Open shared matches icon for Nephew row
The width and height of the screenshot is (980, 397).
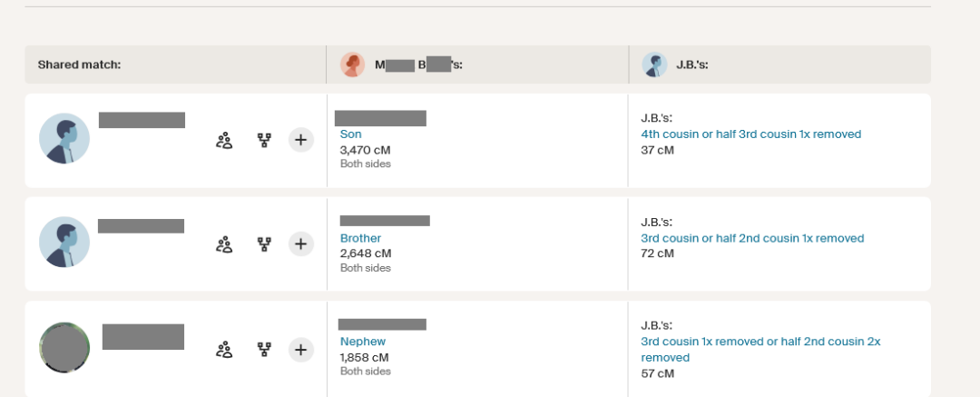click(224, 350)
